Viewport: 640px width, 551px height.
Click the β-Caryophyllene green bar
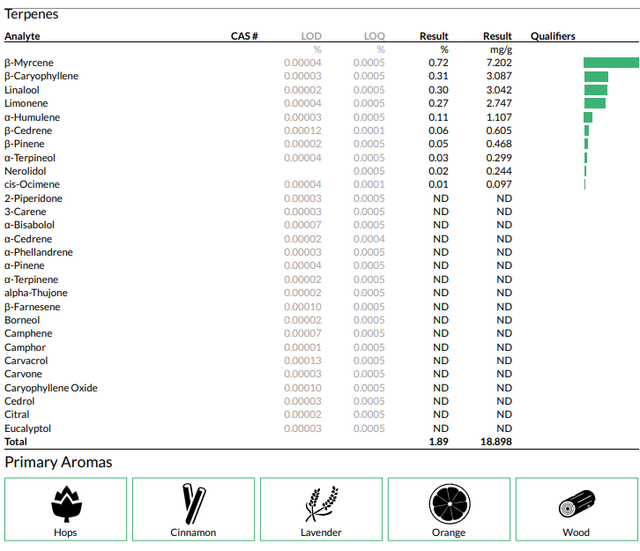(596, 76)
